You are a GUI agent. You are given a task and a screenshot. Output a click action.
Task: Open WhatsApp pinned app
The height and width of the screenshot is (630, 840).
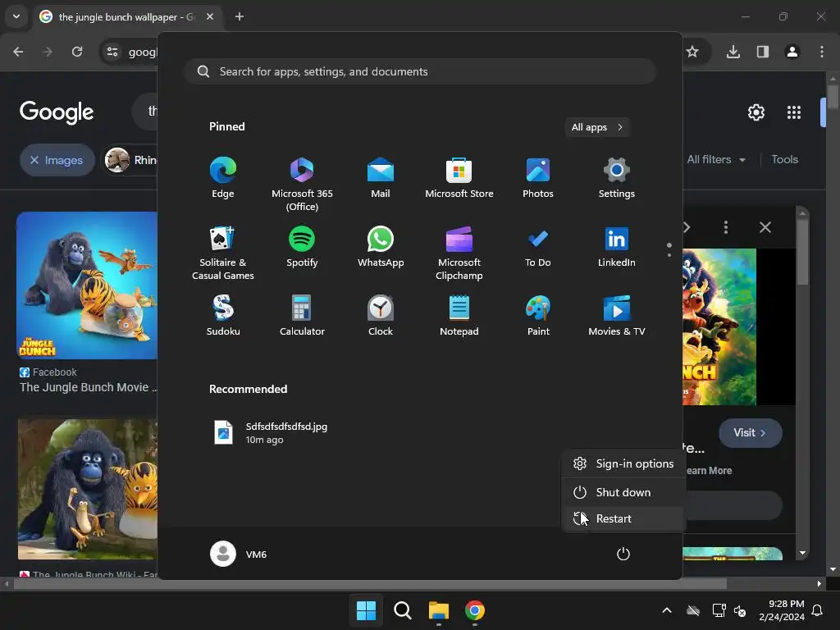pos(381,247)
